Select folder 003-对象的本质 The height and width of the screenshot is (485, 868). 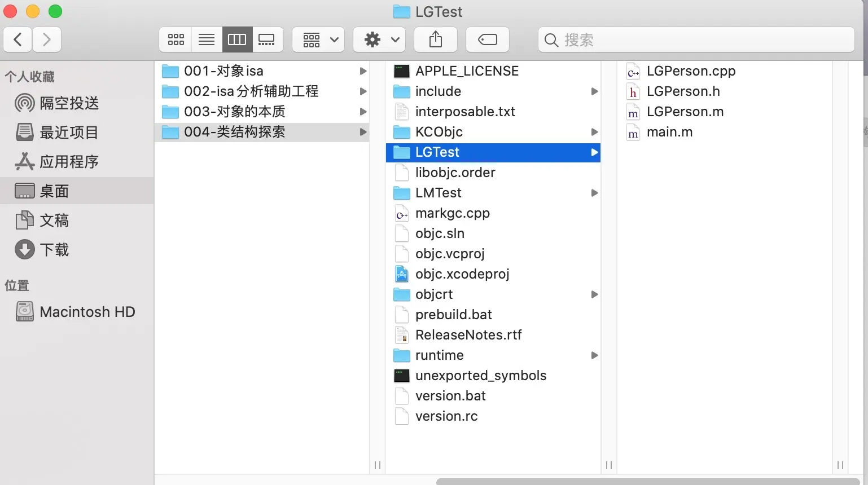pos(262,112)
